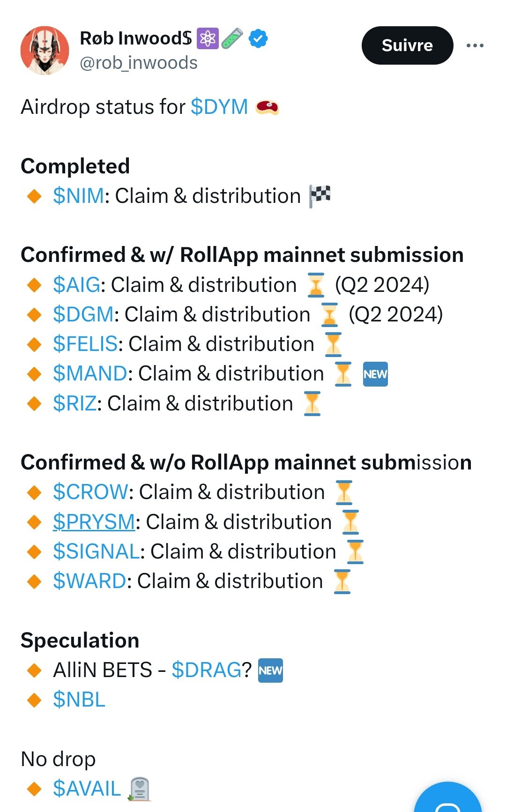Select the $FELIS cashtag
The image size is (506, 812).
(x=85, y=344)
